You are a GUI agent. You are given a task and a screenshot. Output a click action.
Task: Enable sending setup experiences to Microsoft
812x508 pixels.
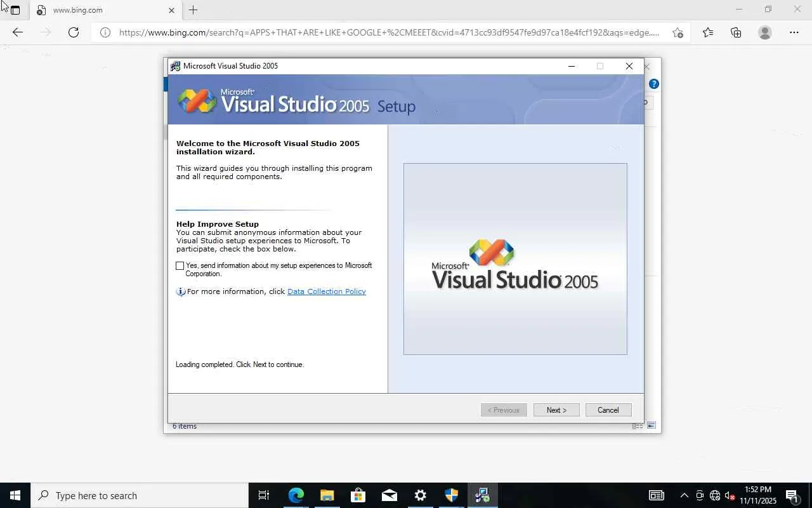180,266
